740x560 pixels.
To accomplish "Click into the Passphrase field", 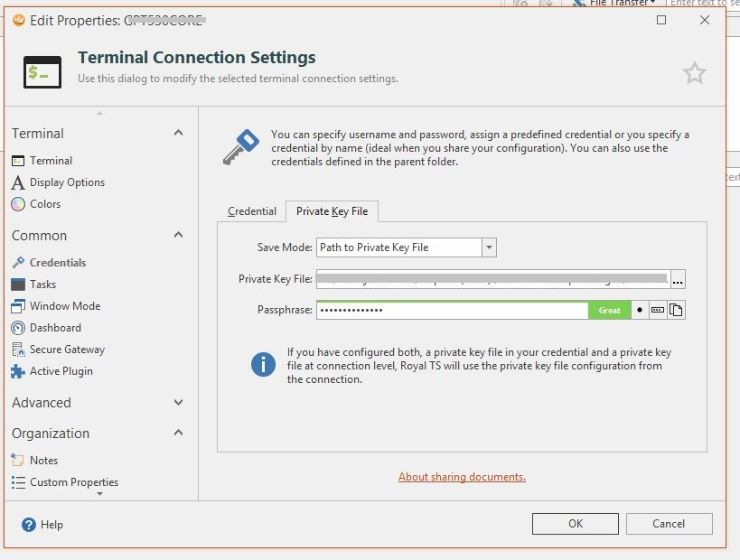I will coord(452,310).
